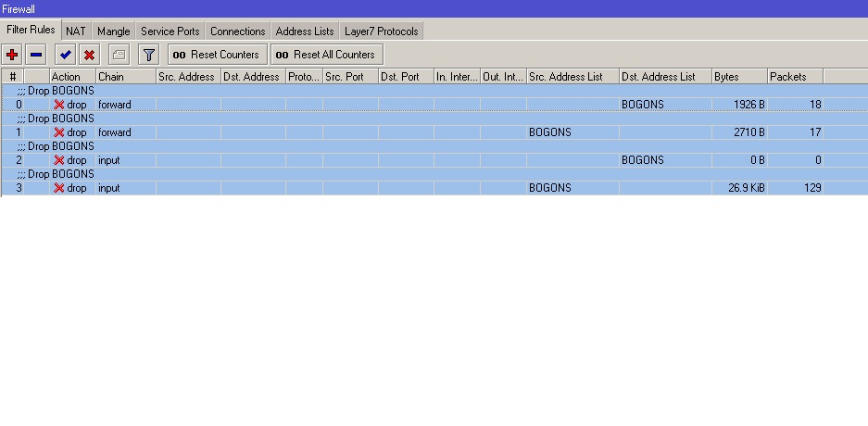Viewport: 868px width, 426px height.
Task: Open the filter funnel icon
Action: (x=149, y=55)
